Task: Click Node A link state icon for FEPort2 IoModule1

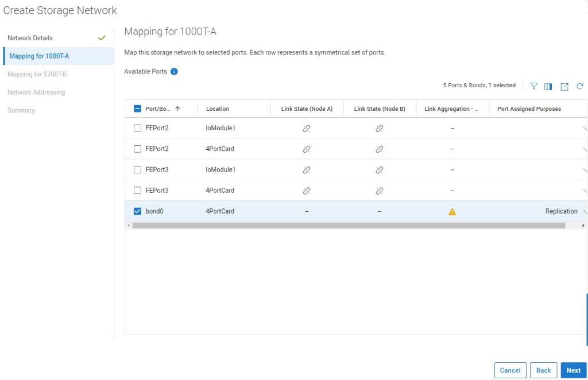Action: coord(307,129)
